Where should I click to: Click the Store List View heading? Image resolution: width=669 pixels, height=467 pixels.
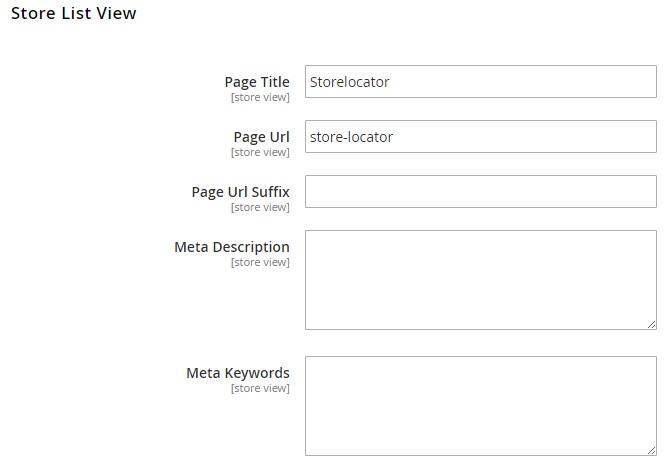(73, 14)
